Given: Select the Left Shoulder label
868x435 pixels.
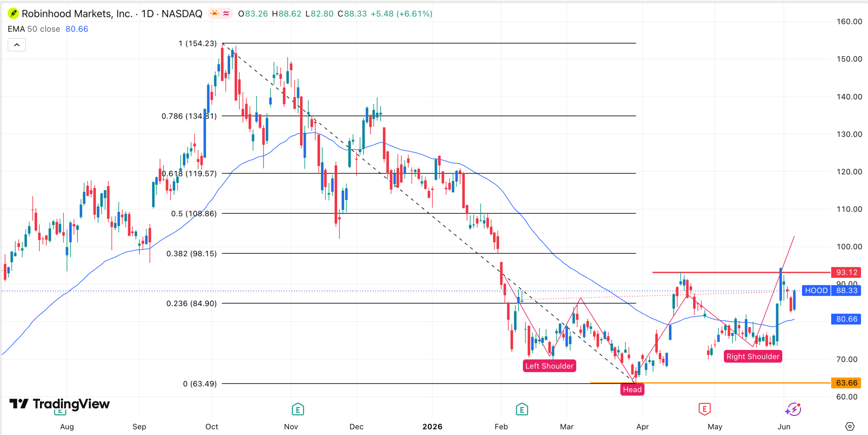Looking at the screenshot, I should (549, 366).
